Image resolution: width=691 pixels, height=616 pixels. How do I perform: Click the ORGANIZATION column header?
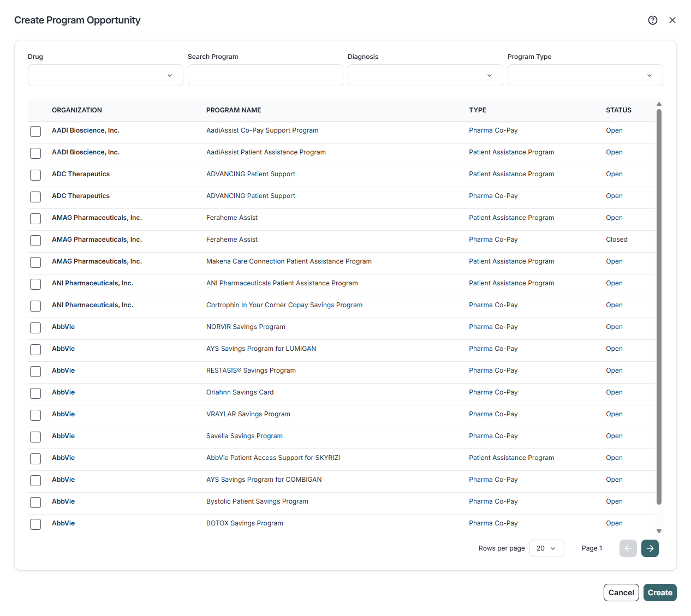tap(77, 110)
